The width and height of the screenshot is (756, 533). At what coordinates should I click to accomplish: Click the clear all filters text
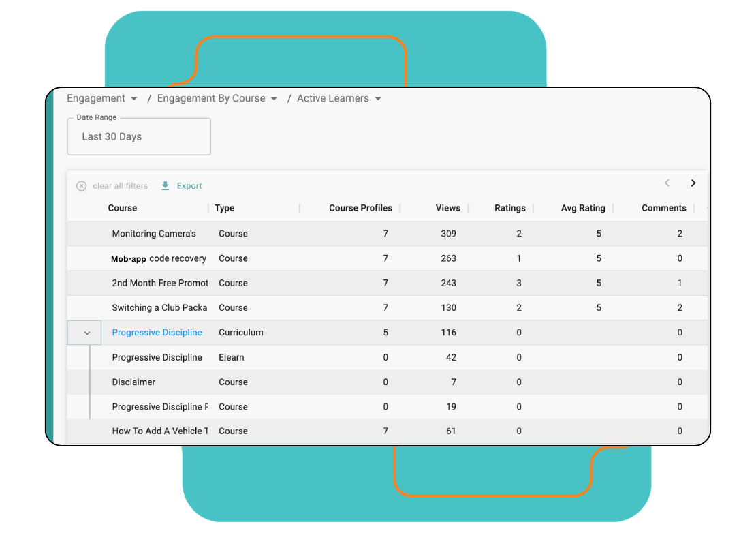coord(120,186)
